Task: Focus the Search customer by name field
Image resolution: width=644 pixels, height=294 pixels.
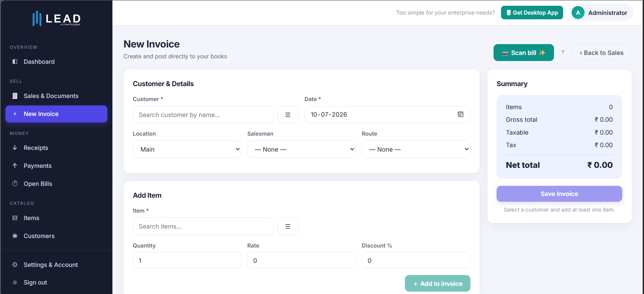Action: (203, 115)
